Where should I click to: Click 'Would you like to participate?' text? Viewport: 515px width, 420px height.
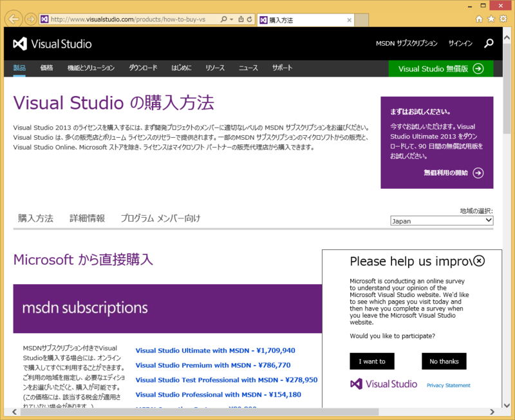(393, 336)
